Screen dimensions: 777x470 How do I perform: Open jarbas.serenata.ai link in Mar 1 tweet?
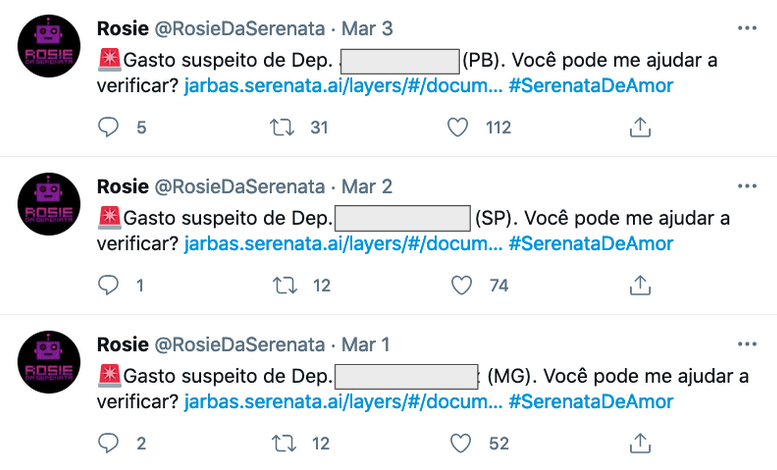[343, 402]
